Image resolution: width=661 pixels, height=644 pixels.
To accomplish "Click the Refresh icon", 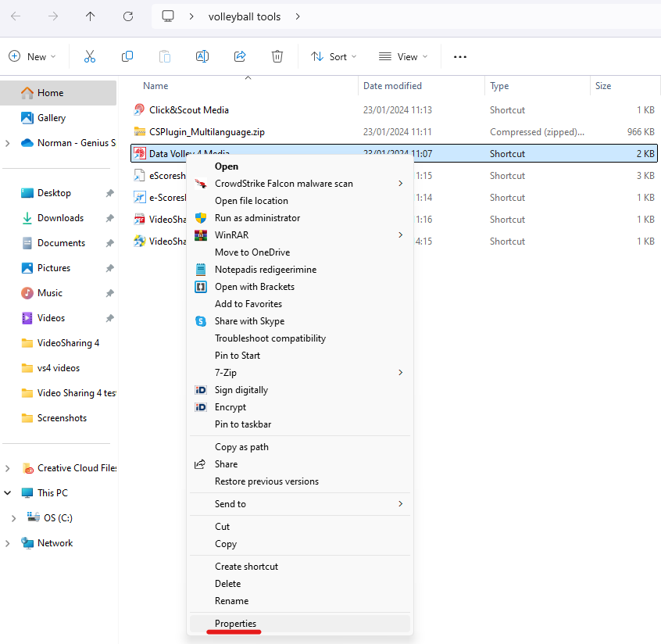I will click(x=128, y=16).
